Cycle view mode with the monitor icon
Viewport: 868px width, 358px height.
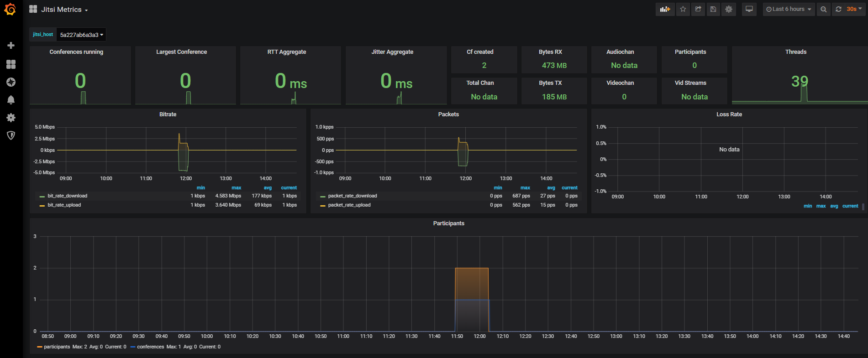tap(749, 9)
